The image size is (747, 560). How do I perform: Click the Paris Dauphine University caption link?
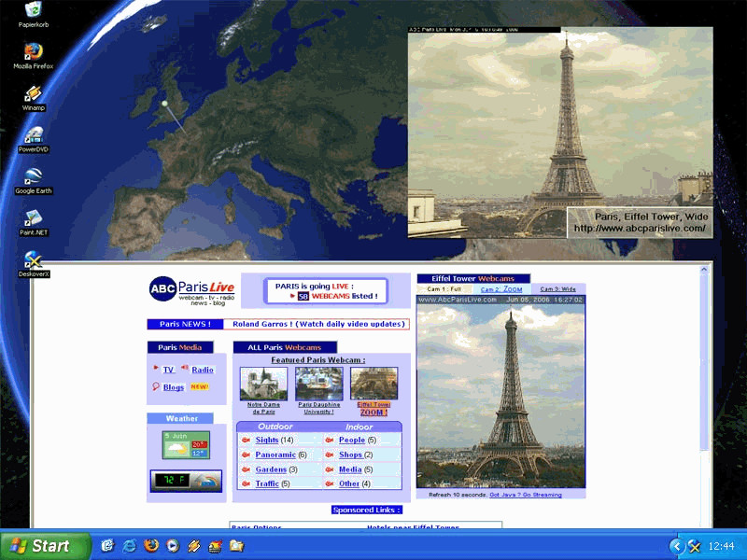point(318,408)
